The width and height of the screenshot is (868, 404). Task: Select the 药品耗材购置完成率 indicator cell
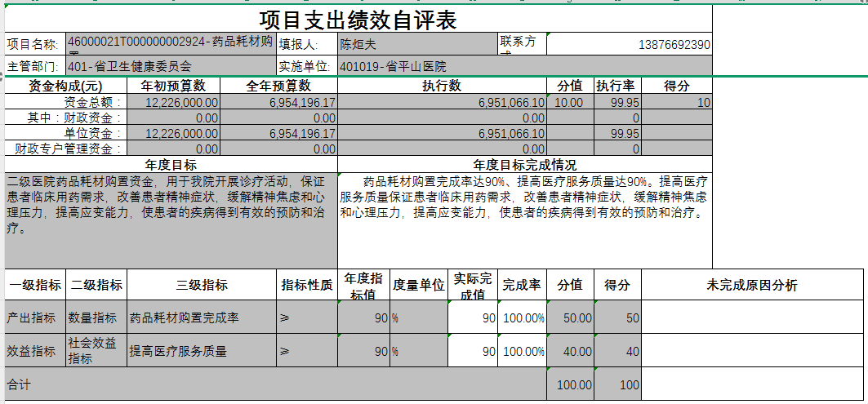tap(202, 317)
